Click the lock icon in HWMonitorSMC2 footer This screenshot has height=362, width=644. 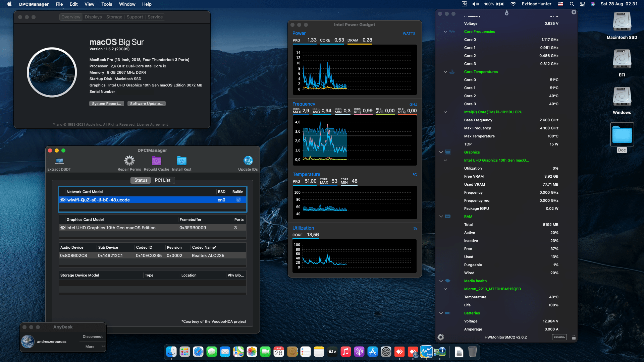pos(574,337)
